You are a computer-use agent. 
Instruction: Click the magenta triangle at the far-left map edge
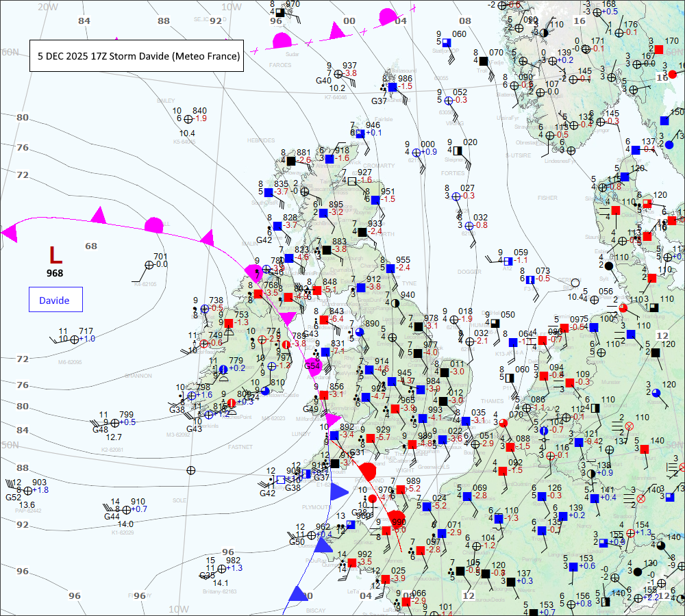[10, 233]
